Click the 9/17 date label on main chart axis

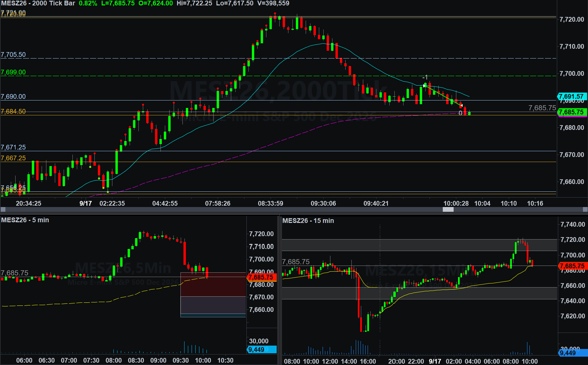(x=86, y=203)
